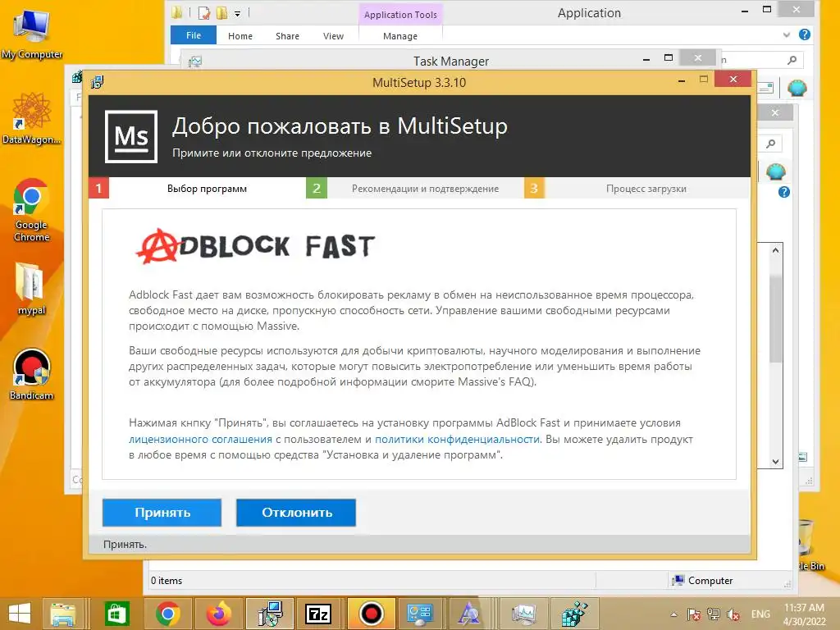The width and height of the screenshot is (840, 630).
Task: Open Task Manager from the taskbar
Action: [x=523, y=614]
